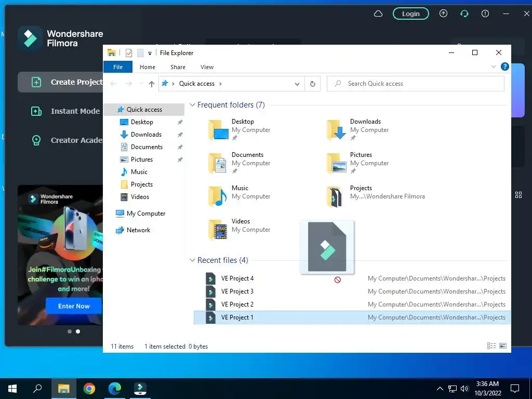Image resolution: width=532 pixels, height=399 pixels.
Task: Click taskbar search magnifier
Action: 37,389
